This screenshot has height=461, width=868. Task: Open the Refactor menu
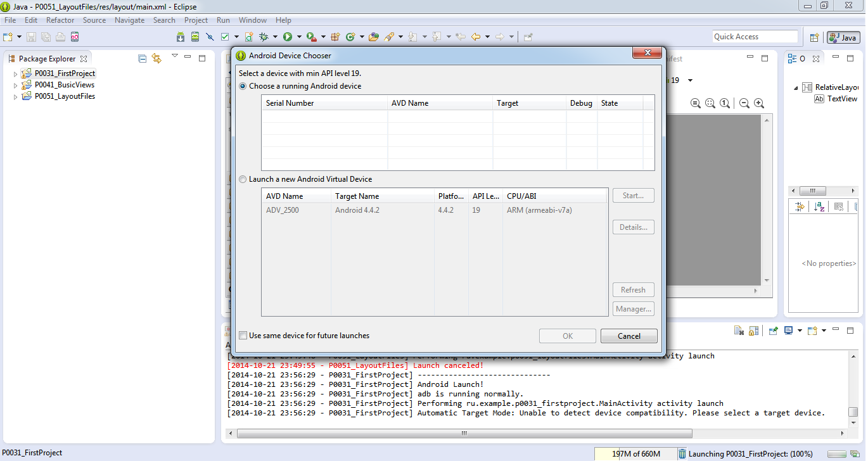[60, 20]
